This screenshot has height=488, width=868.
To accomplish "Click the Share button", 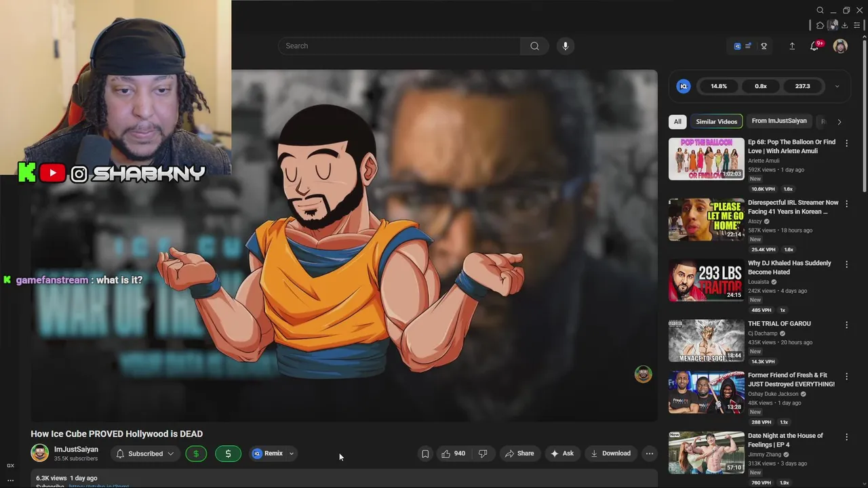I will click(519, 453).
